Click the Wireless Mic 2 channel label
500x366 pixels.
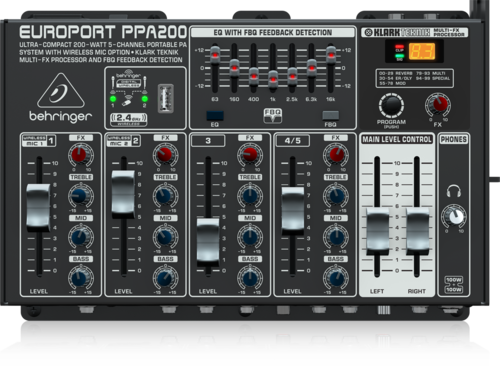123,141
